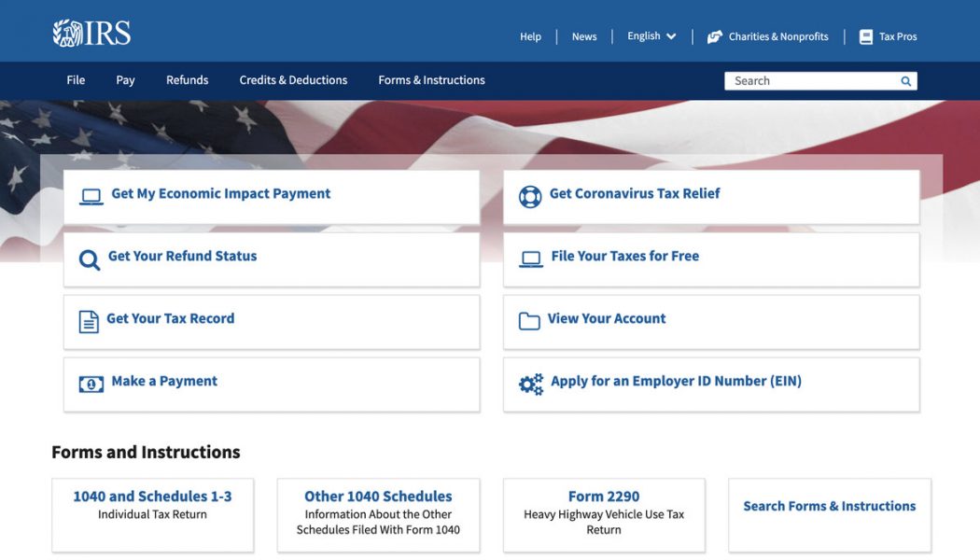Screen dimensions: 980x560
Task: Select the folder icon next to View Your Account
Action: (530, 321)
